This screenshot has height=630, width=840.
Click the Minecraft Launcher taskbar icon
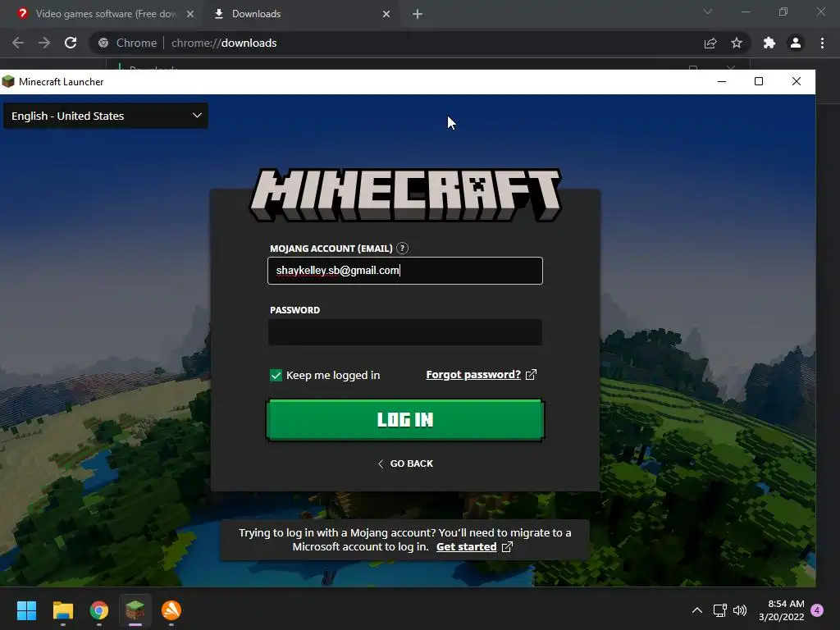pos(135,610)
